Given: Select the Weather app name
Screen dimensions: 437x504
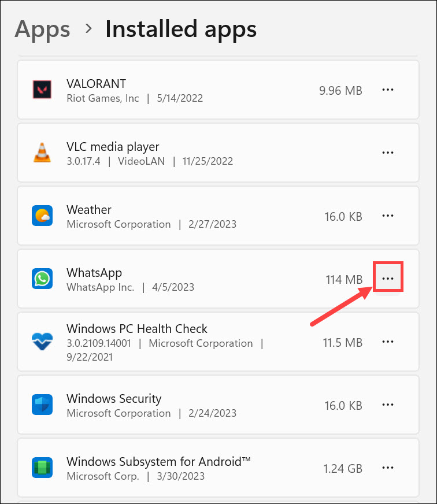Looking at the screenshot, I should point(89,210).
